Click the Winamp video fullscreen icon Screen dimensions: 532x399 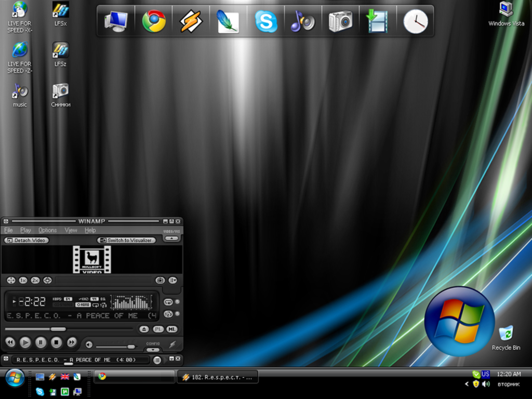pos(11,280)
